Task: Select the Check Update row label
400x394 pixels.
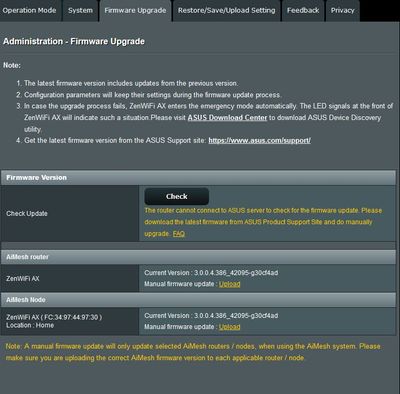Action: (x=27, y=213)
